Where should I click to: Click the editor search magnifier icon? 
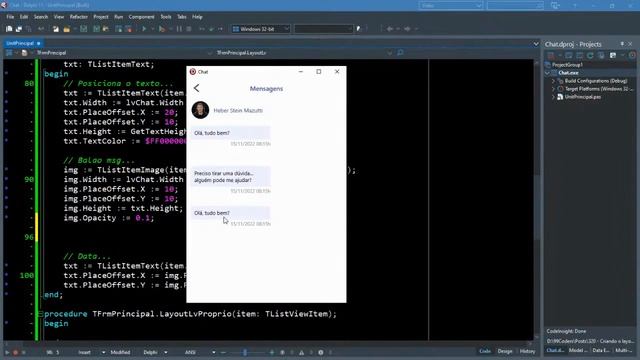[400, 53]
